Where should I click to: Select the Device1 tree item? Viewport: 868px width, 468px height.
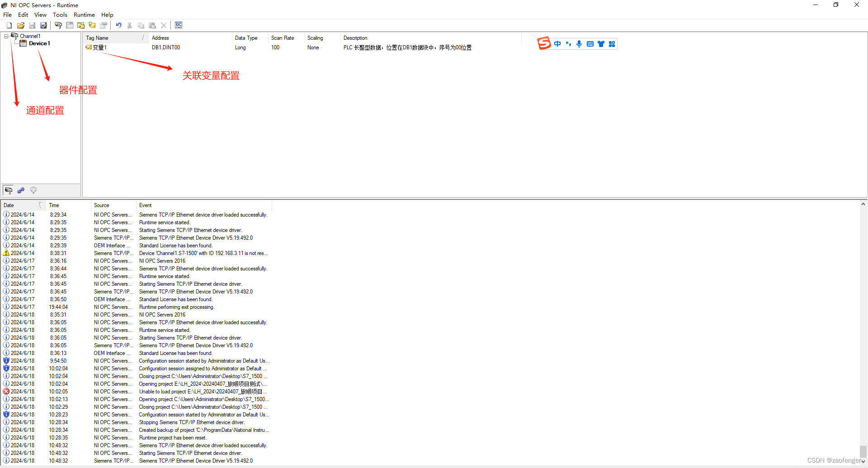tap(38, 43)
